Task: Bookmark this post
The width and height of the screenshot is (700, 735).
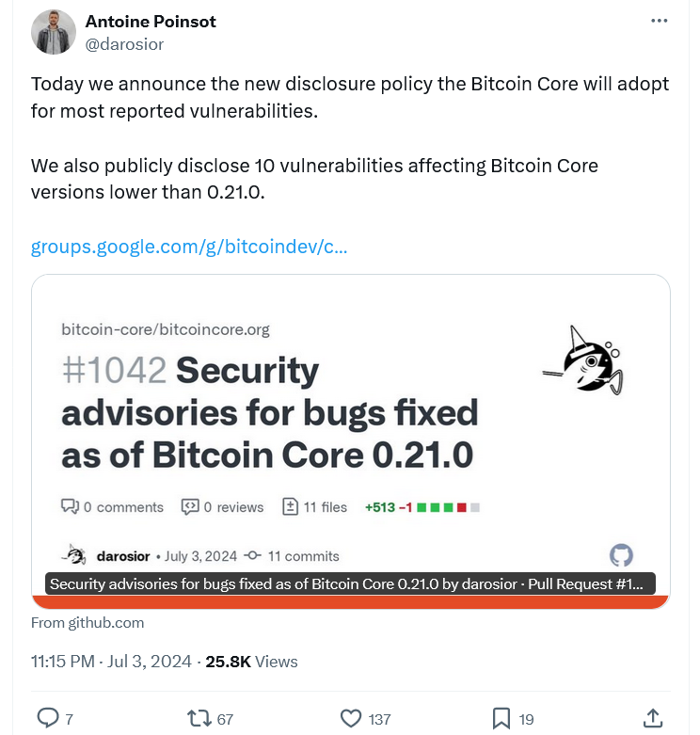Action: coord(502,718)
